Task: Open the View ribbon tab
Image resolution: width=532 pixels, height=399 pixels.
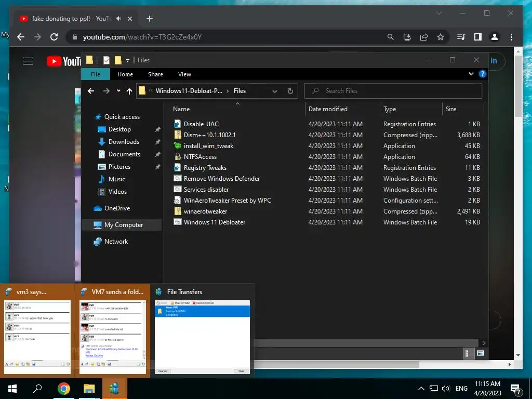Action: [x=184, y=74]
